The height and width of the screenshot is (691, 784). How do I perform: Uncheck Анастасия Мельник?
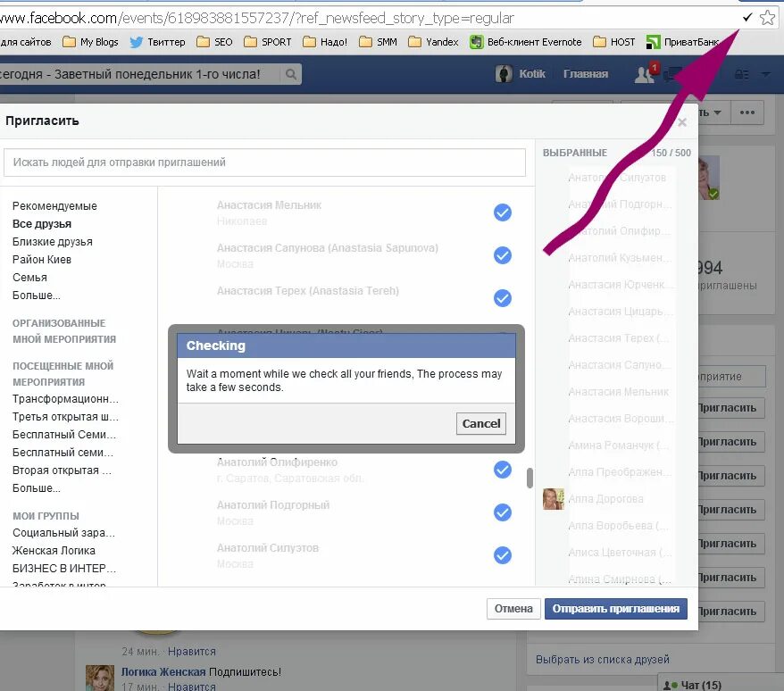(x=503, y=212)
